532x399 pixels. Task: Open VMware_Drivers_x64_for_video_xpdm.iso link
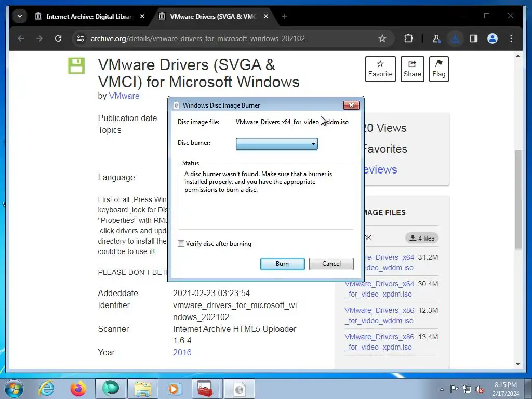point(379,289)
